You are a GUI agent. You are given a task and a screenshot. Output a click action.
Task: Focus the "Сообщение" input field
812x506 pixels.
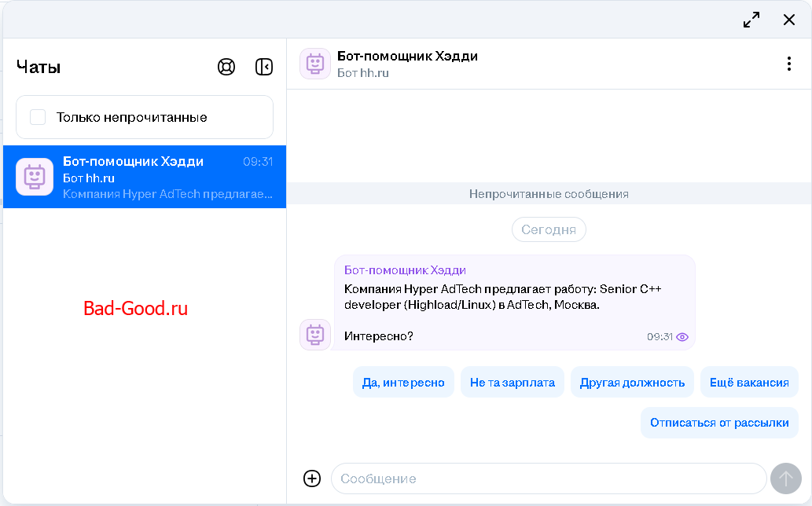coord(548,478)
